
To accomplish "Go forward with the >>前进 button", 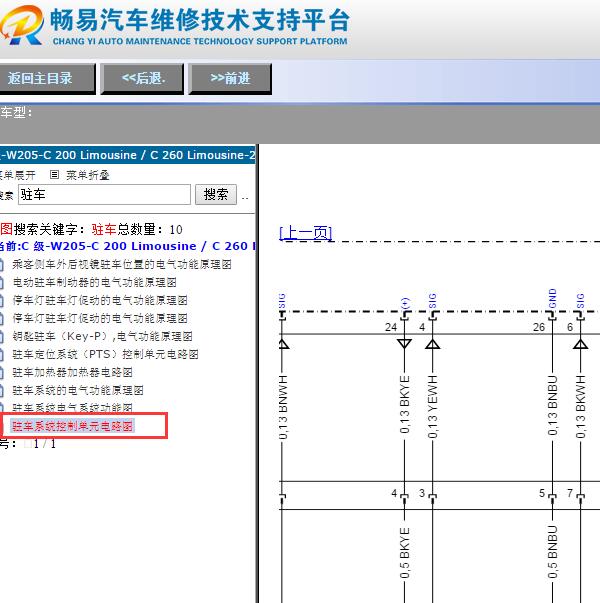I will pyautogui.click(x=230, y=78).
